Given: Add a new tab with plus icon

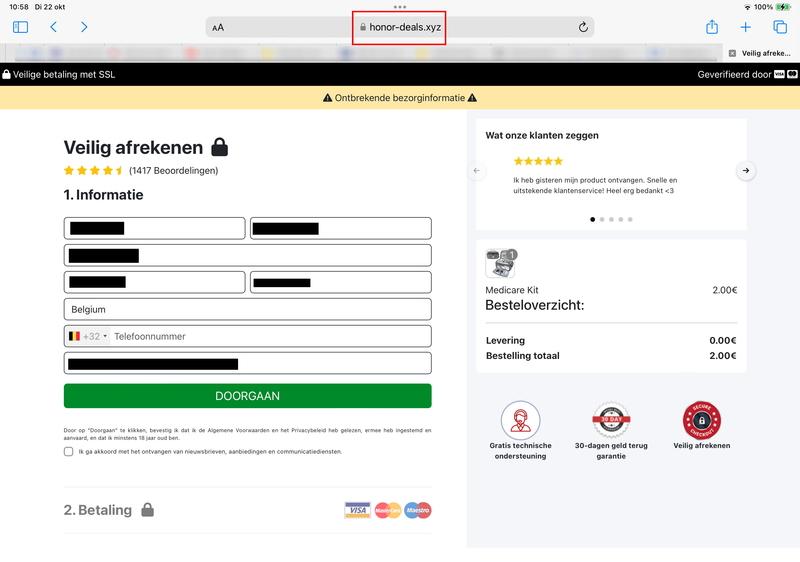Looking at the screenshot, I should click(745, 27).
